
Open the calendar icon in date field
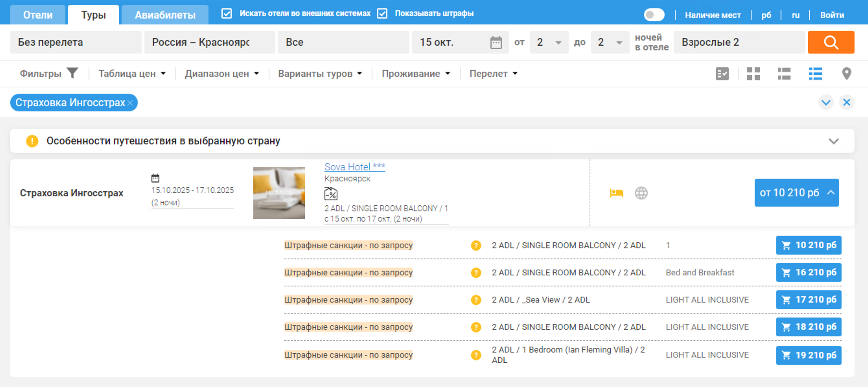click(496, 42)
